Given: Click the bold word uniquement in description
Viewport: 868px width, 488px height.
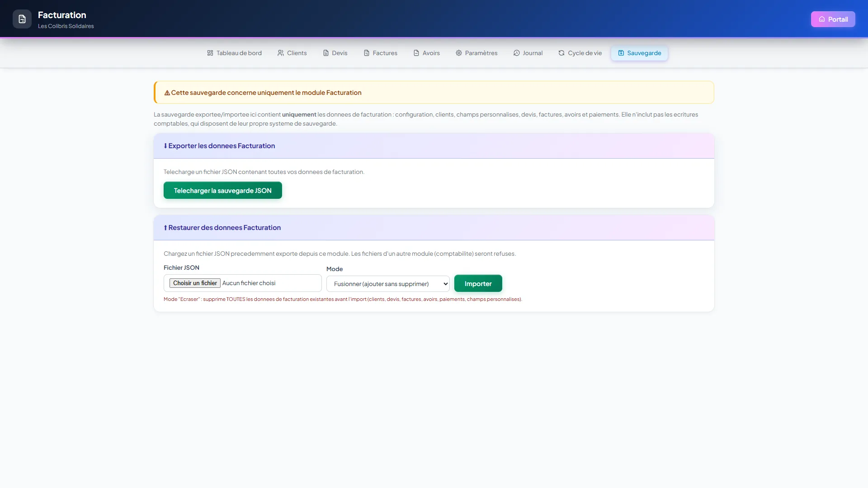Looking at the screenshot, I should pyautogui.click(x=299, y=115).
